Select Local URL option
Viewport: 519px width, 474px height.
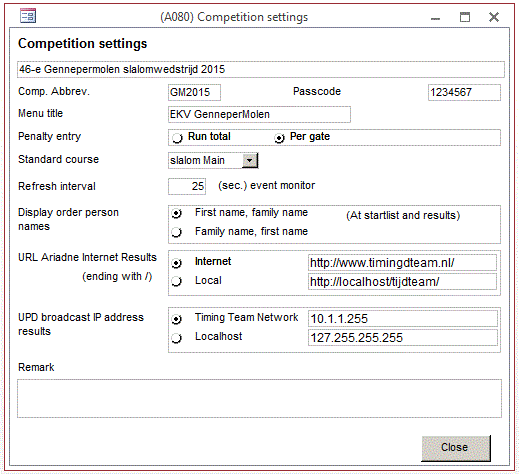click(176, 281)
